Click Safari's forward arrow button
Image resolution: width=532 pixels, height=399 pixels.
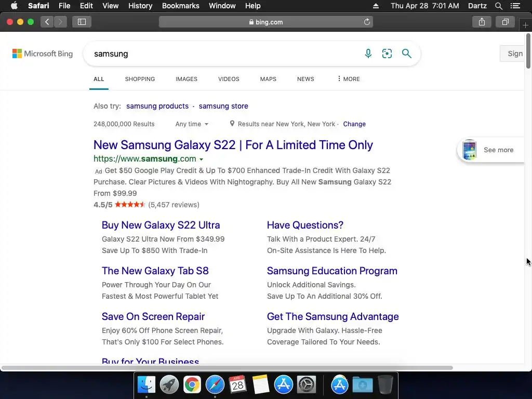click(60, 22)
